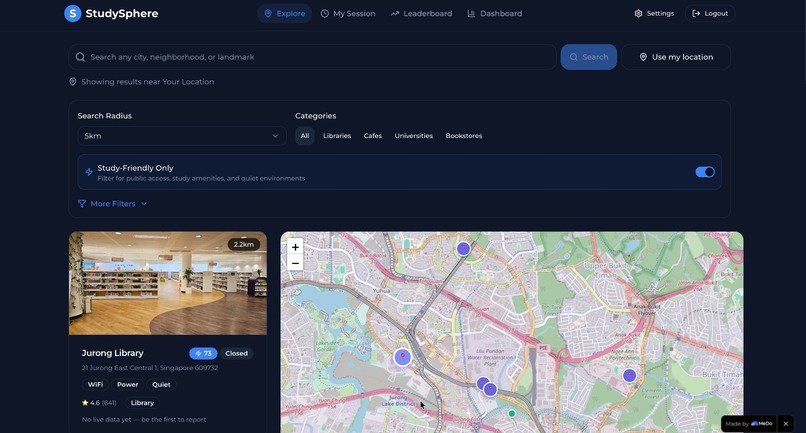Viewport: 806px width, 433px height.
Task: Click the Logout button
Action: pyautogui.click(x=710, y=13)
